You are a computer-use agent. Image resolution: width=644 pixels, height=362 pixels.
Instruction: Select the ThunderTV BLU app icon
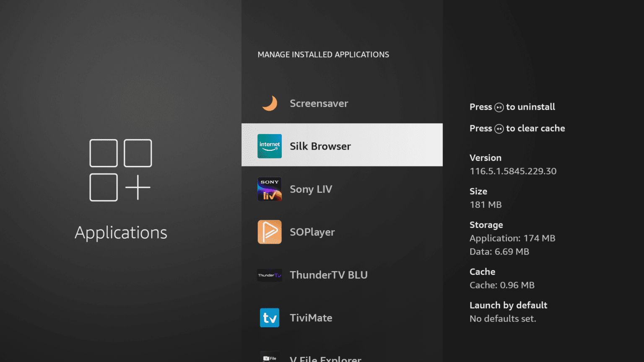(270, 275)
